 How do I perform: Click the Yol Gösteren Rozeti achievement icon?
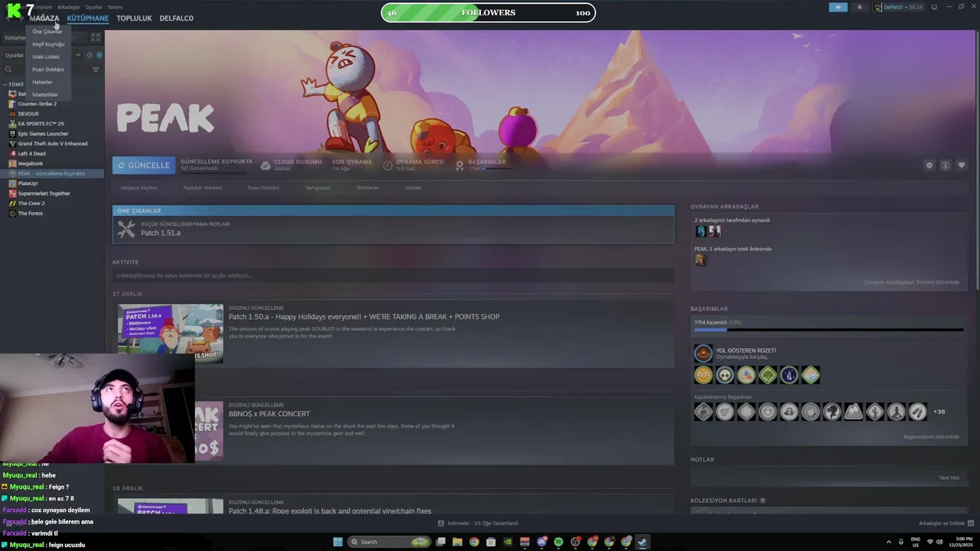click(703, 354)
